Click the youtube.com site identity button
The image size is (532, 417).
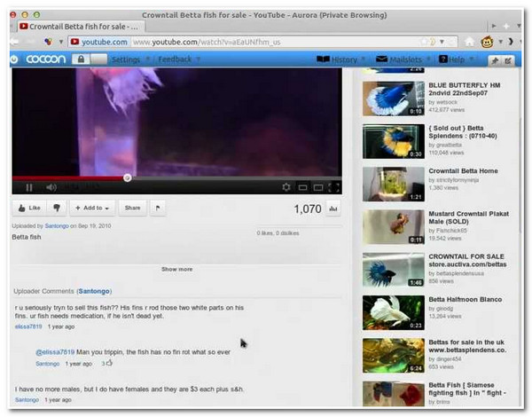tap(99, 42)
